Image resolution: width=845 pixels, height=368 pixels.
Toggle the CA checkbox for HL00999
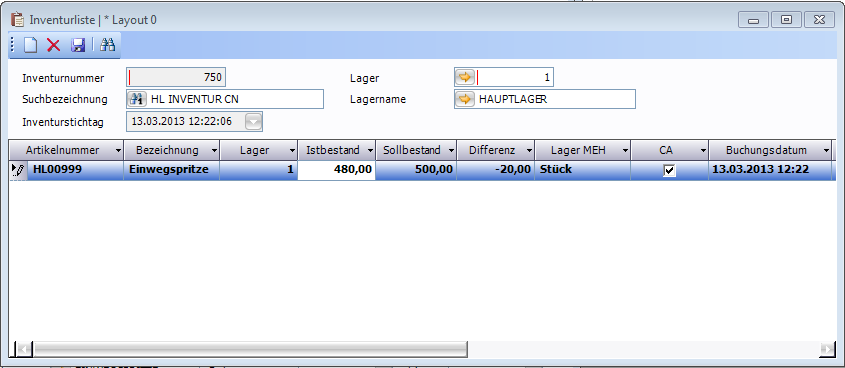669,171
